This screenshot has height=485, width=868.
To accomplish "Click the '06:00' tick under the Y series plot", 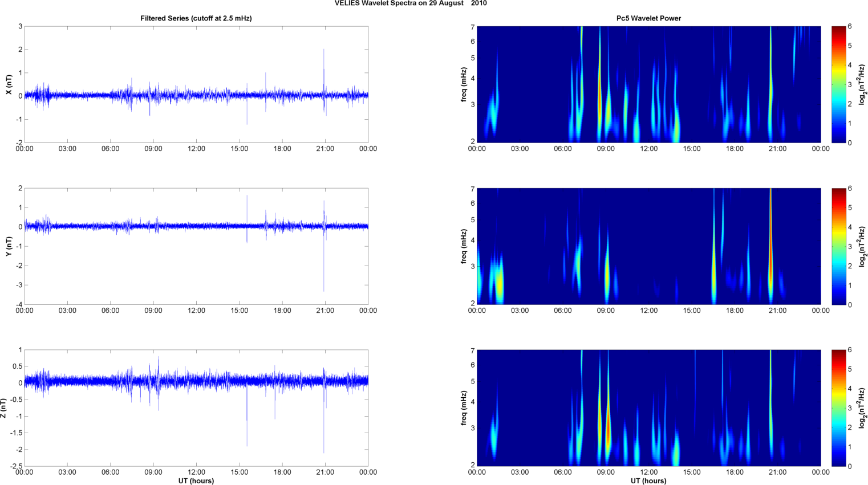I will pos(111,311).
